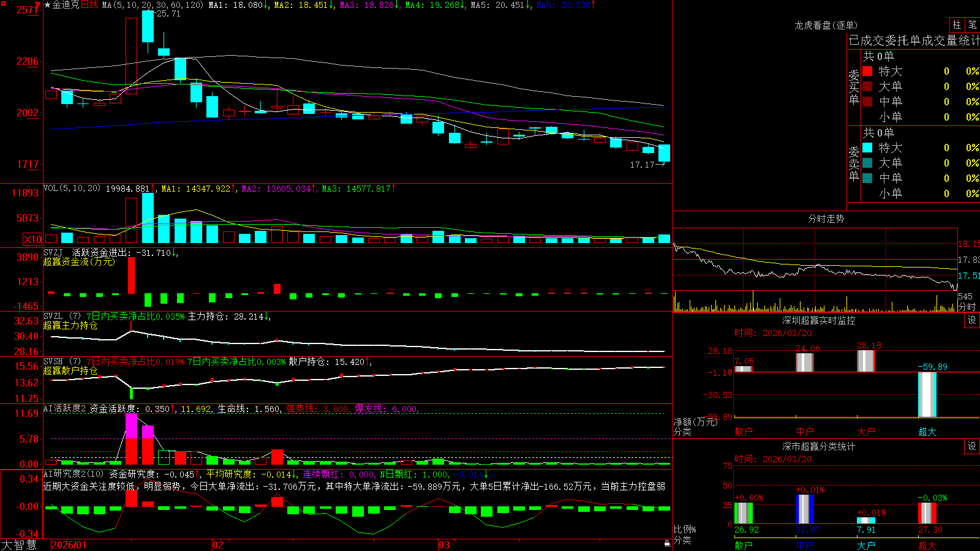Viewport: 980px width, 551px height.
Task: Click the 超大 bar showing -59.89
Action: pyautogui.click(x=927, y=394)
